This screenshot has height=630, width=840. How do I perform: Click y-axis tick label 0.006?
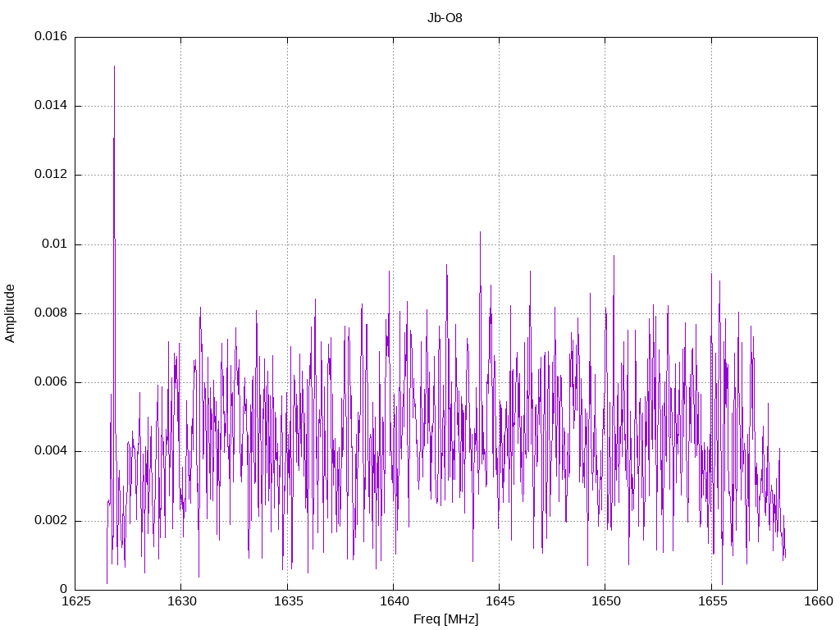click(x=51, y=382)
